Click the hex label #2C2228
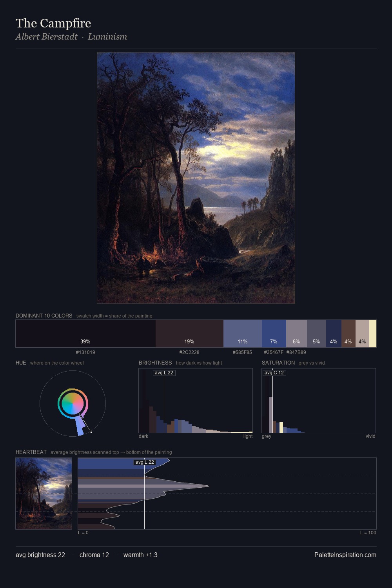The image size is (392, 588). (189, 352)
